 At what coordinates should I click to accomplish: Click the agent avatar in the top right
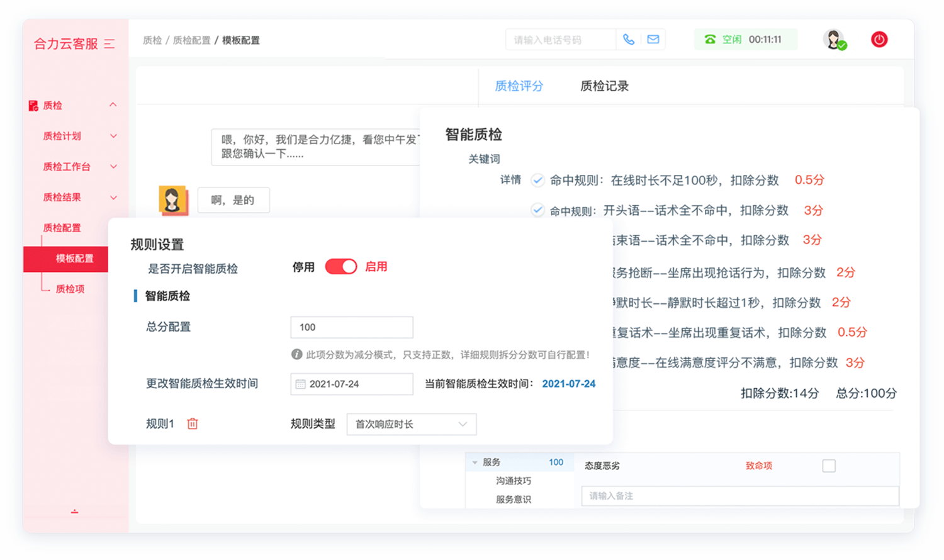click(x=833, y=39)
